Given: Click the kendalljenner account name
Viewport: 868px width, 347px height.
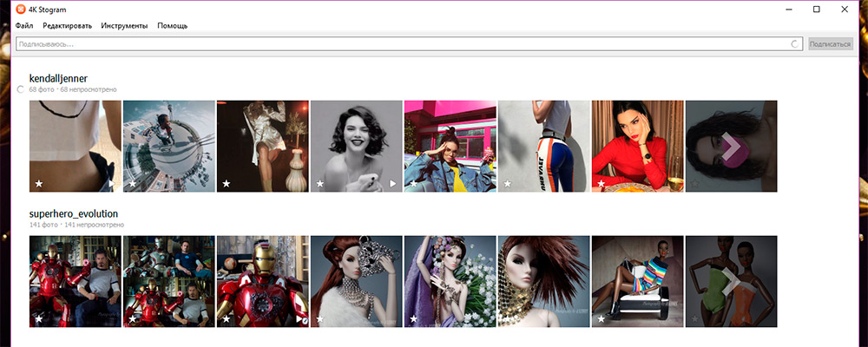Looking at the screenshot, I should click(x=58, y=78).
